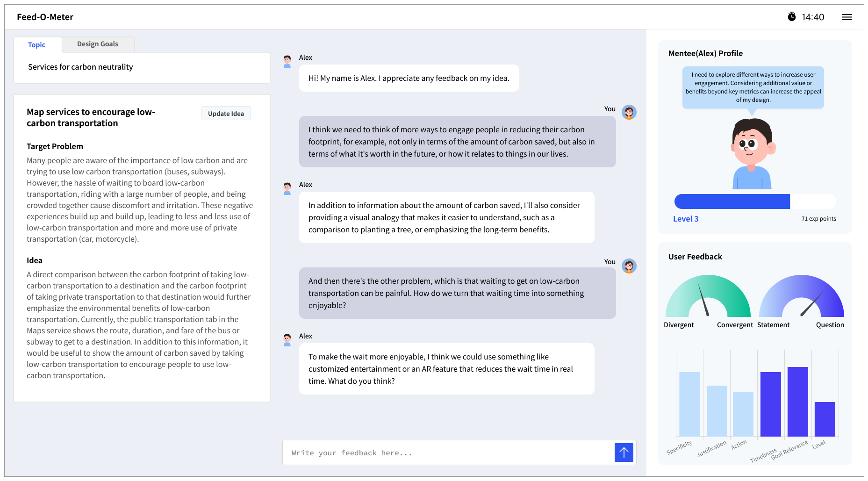The image size is (868, 481).
Task: Select the Goal Relevance bar in the chart
Action: (x=798, y=402)
